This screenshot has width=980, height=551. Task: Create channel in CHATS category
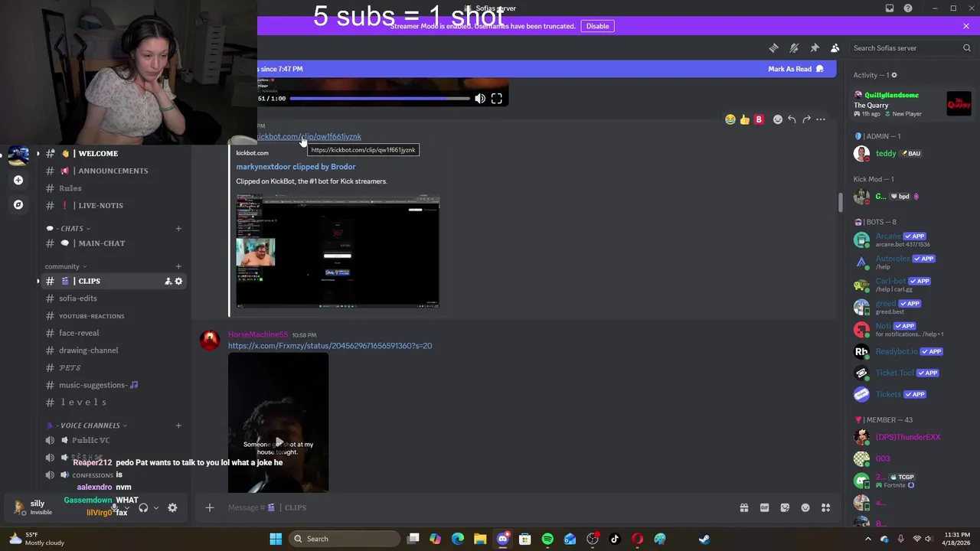[x=178, y=228]
